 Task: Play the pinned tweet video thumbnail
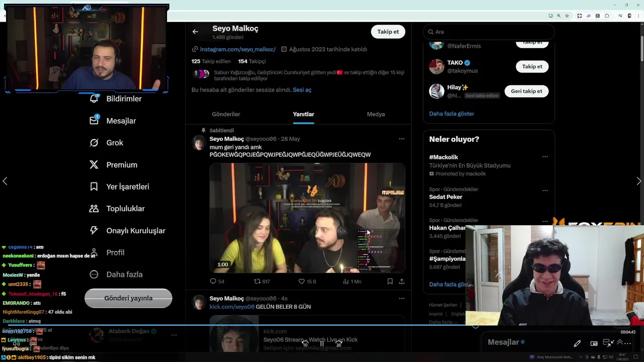[307, 218]
